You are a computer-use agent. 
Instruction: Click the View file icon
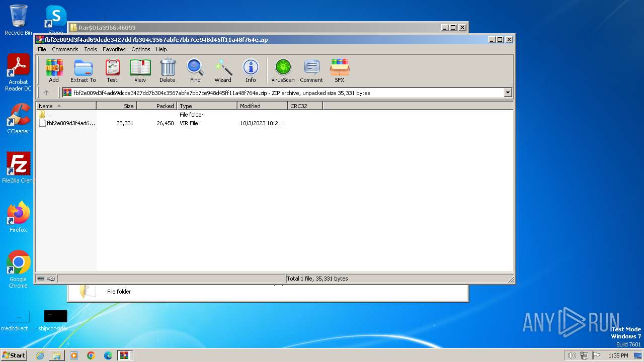coord(140,70)
